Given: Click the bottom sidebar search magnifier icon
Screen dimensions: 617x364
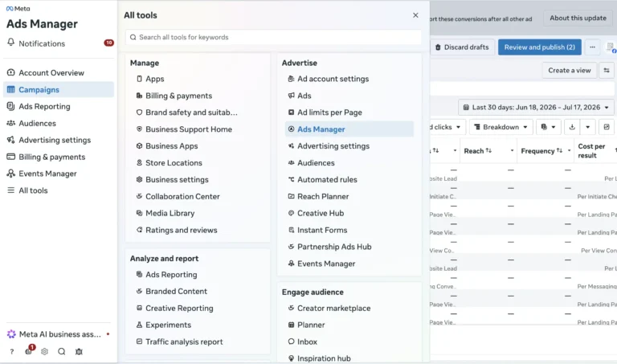Looking at the screenshot, I should tap(62, 351).
